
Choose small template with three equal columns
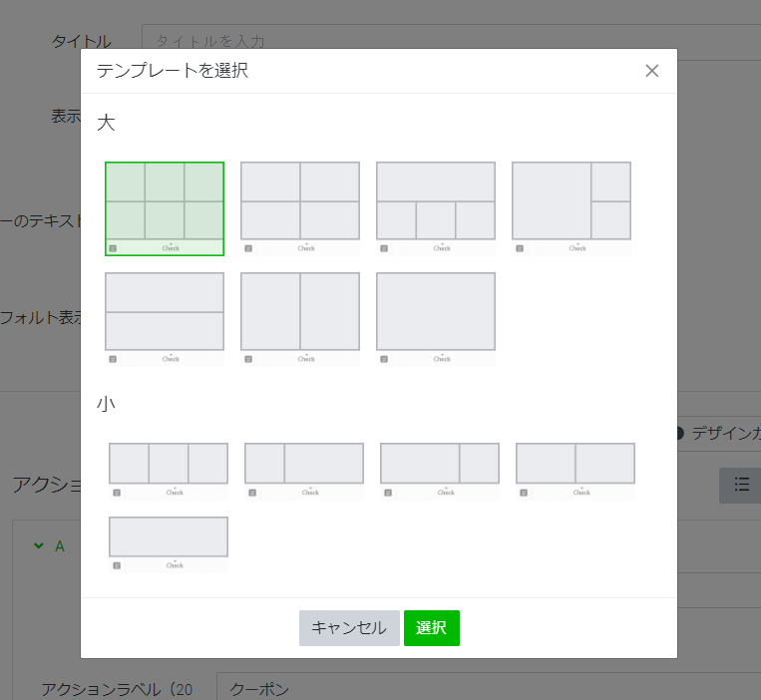(169, 470)
